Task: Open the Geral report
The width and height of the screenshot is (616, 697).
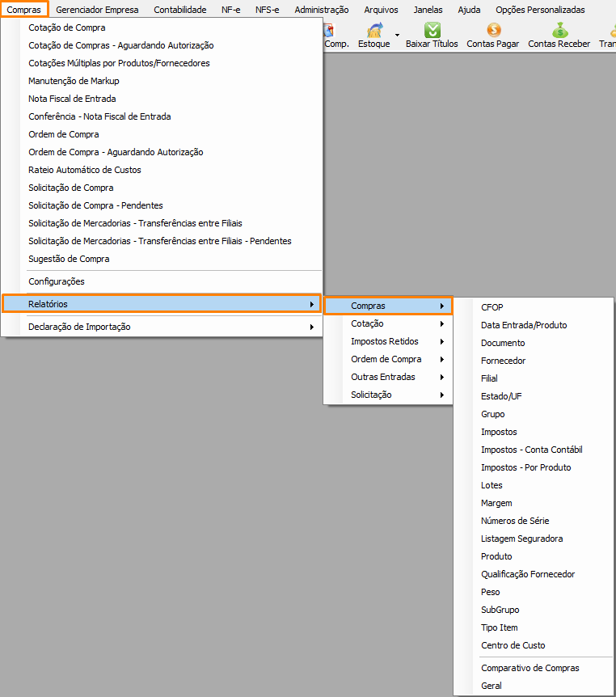Action: pyautogui.click(x=534, y=686)
